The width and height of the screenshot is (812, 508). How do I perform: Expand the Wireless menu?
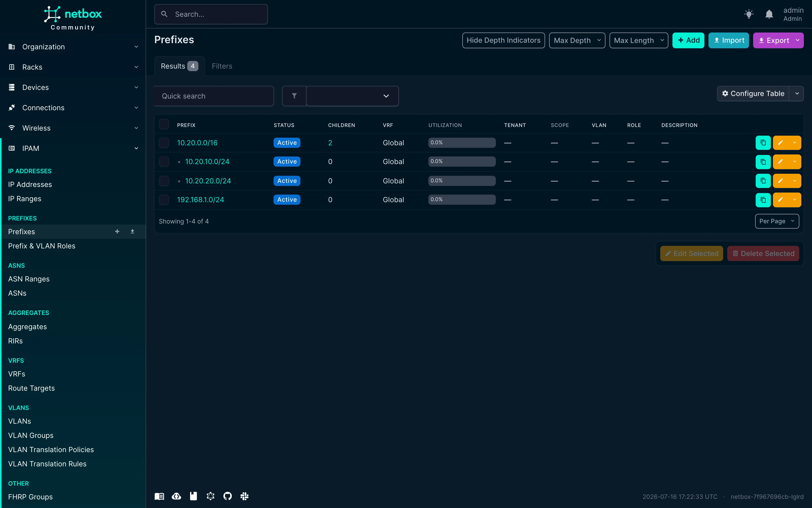click(x=73, y=128)
